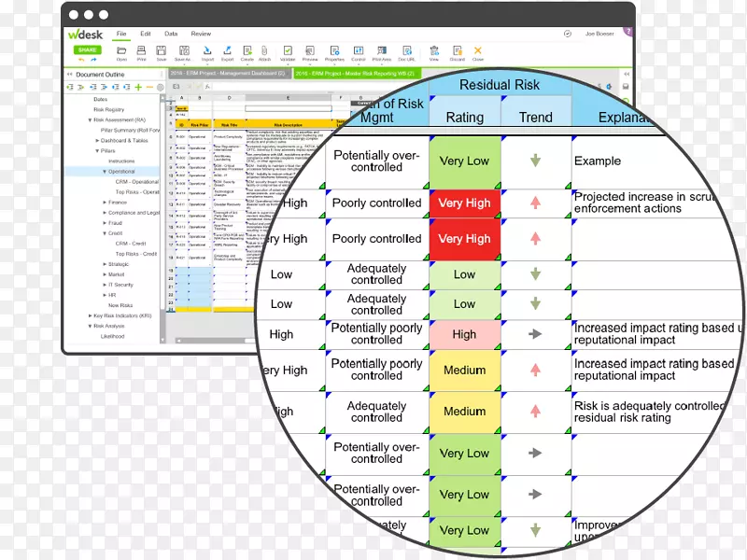Add outline item with green plus icon
747x560 pixels.
coord(138,87)
